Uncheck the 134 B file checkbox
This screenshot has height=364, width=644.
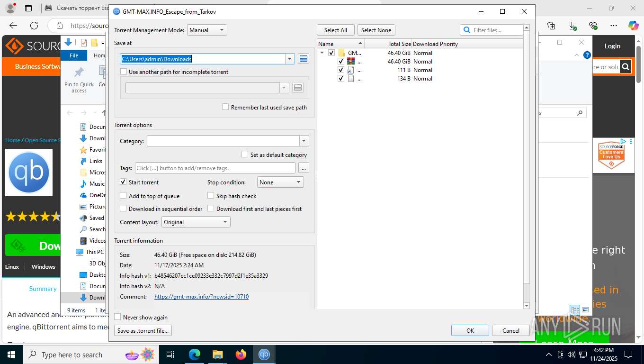coord(341,79)
